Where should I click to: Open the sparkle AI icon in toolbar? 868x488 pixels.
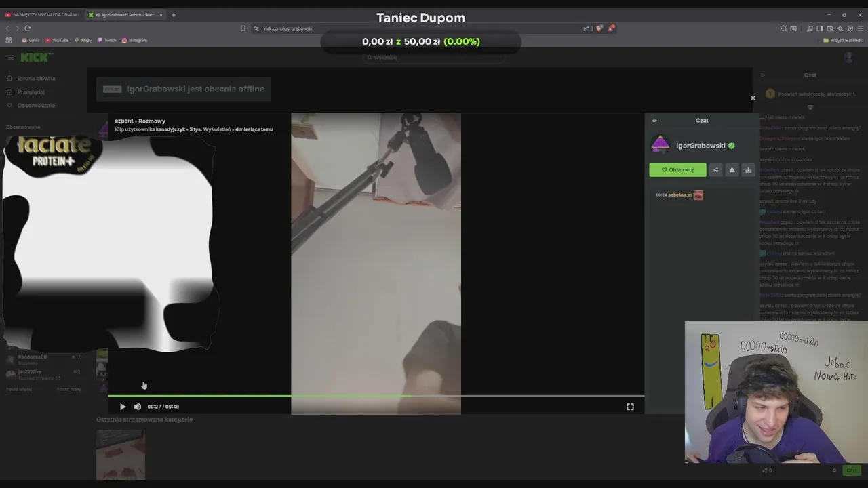point(840,28)
